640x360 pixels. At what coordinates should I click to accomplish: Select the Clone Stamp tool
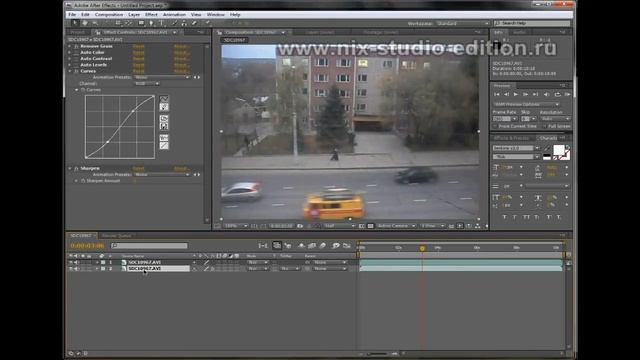pos(184,23)
